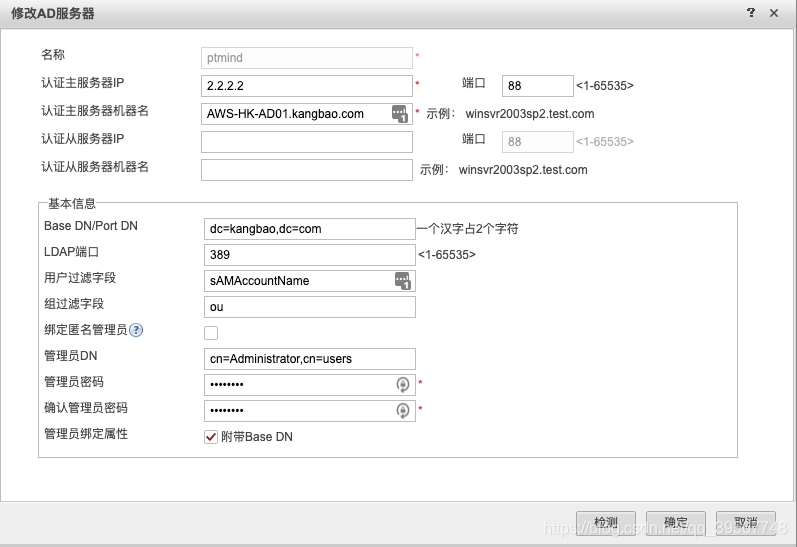Viewport: 797px width, 547px height.
Task: Enable the 绑定匿名管理员 checkbox
Action: point(211,333)
